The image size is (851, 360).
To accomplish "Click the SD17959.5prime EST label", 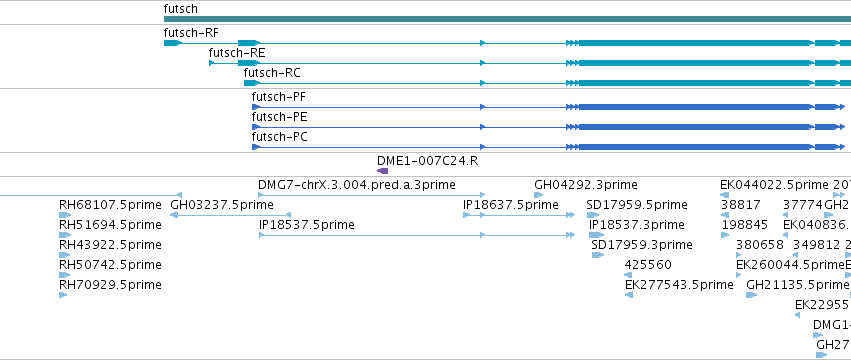I will (x=637, y=205).
